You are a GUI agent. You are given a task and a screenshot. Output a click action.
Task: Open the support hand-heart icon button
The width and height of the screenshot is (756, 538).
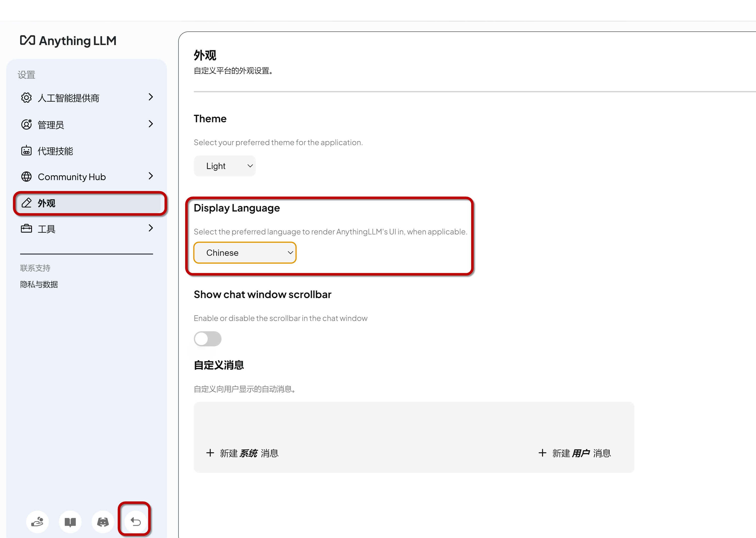[38, 522]
